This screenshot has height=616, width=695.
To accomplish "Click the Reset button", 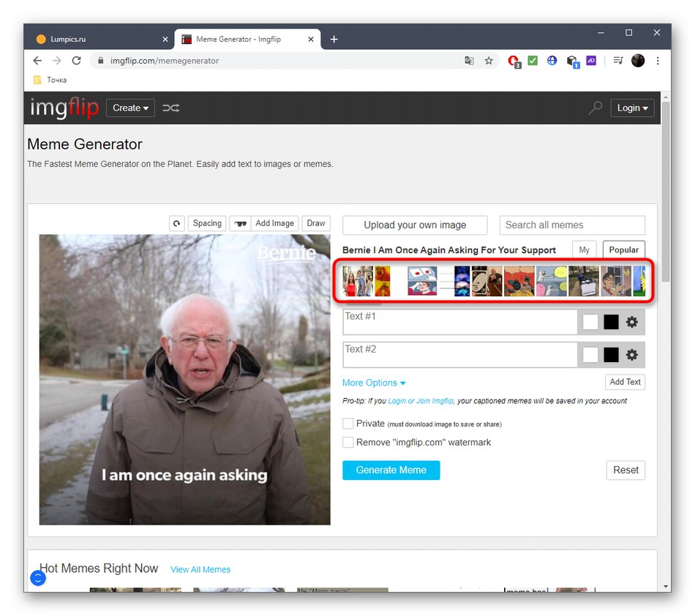I will point(625,470).
